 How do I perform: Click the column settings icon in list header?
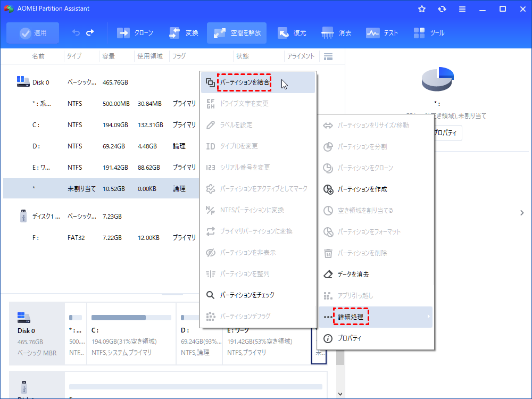click(328, 56)
